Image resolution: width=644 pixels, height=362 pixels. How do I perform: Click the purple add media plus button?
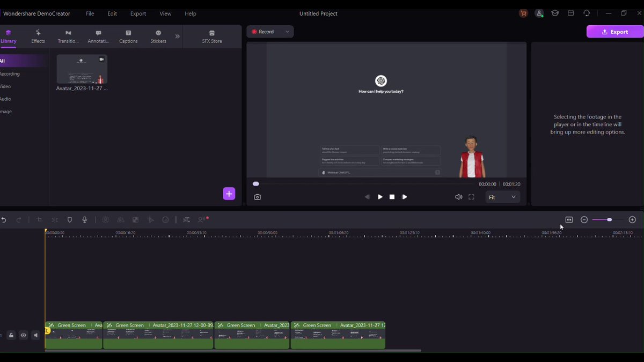229,194
